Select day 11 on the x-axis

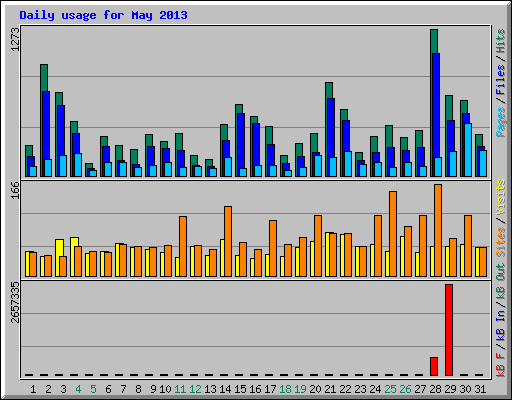click(x=180, y=389)
